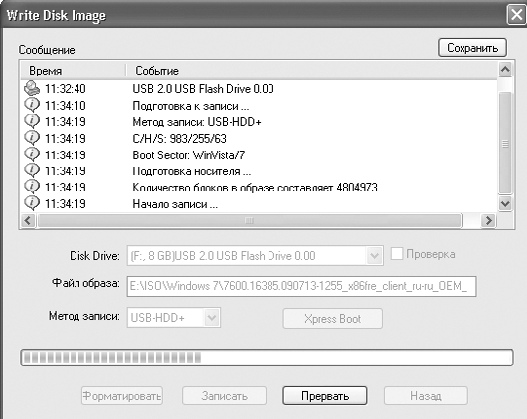Select info icon beside 'Подготовка к записи'

[x=32, y=105]
